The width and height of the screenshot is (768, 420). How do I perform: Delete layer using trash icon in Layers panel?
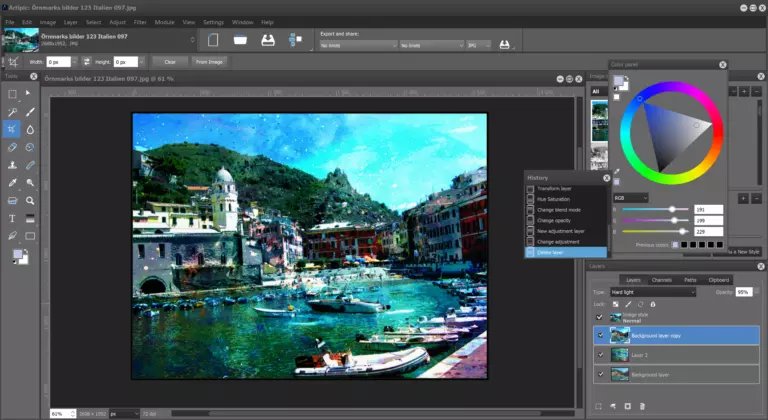pyautogui.click(x=644, y=407)
